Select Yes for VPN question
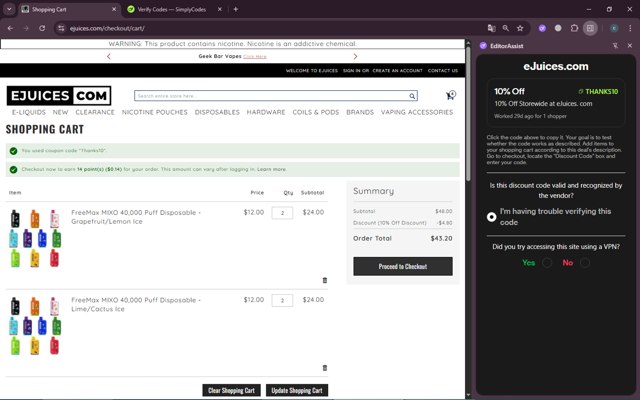640x400 pixels. [547, 263]
